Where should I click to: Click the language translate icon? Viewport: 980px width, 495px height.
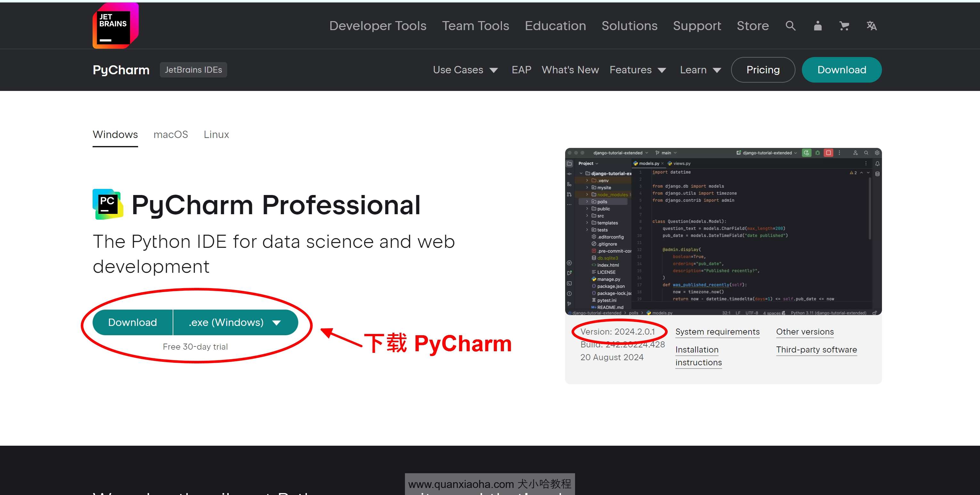tap(872, 26)
